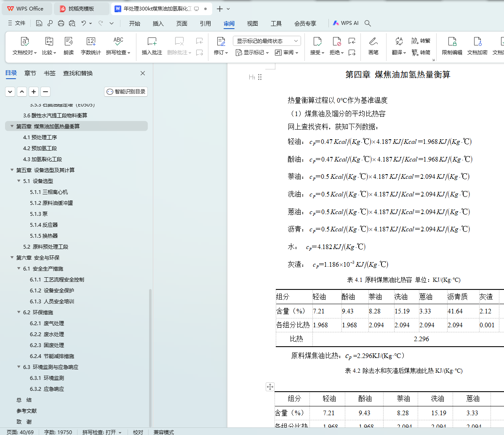Screen dimensions: 504x435
Task: Open the new tab dropdown arrow
Action: pos(228,9)
